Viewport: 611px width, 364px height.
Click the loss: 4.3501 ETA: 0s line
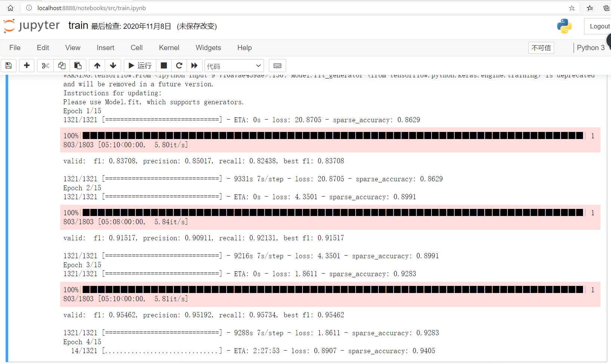240,197
